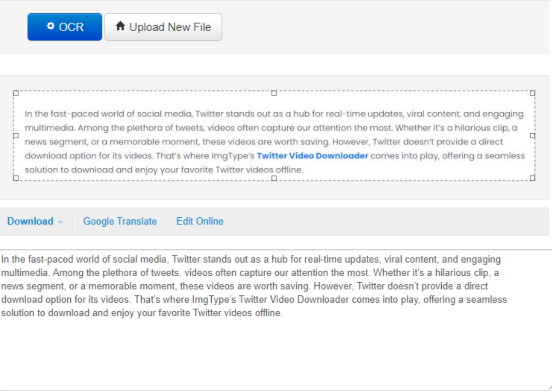Open the Download dropdown menu
Screen dimensions: 552x392
pos(36,221)
